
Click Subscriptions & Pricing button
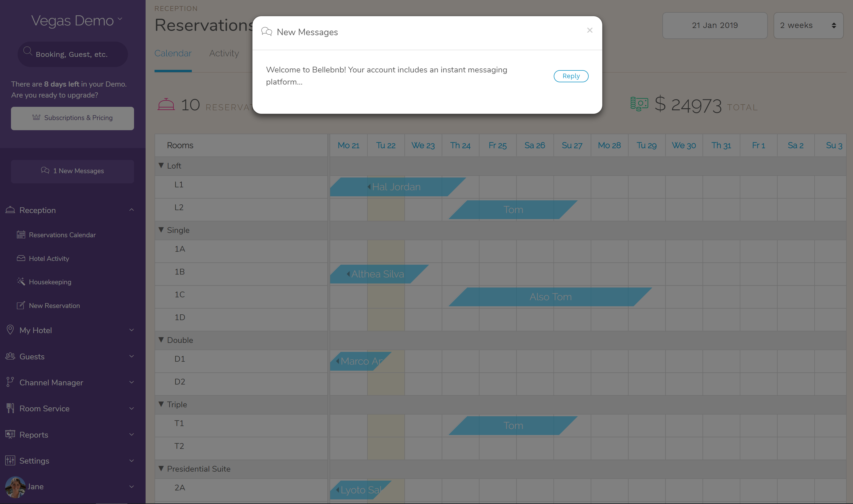(73, 118)
